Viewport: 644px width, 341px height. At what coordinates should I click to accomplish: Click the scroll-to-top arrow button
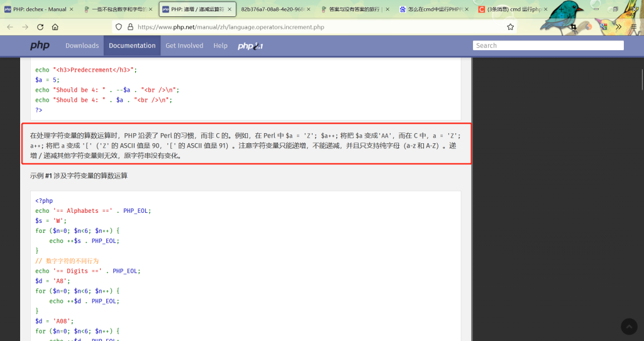tap(628, 326)
